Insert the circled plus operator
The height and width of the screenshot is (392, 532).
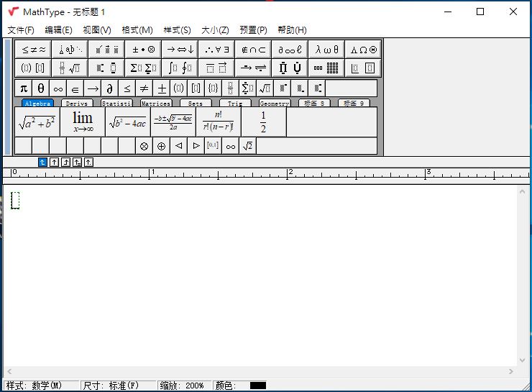161,146
